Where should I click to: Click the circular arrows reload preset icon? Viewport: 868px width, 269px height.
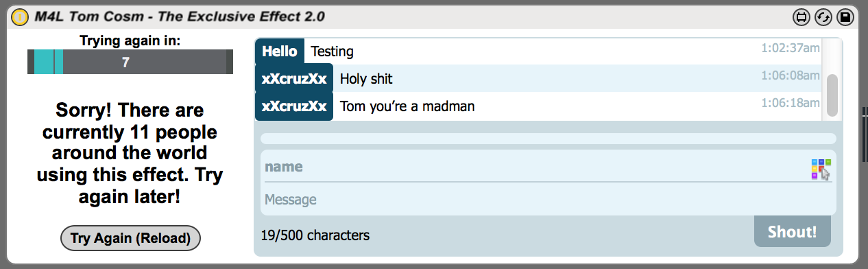point(823,16)
